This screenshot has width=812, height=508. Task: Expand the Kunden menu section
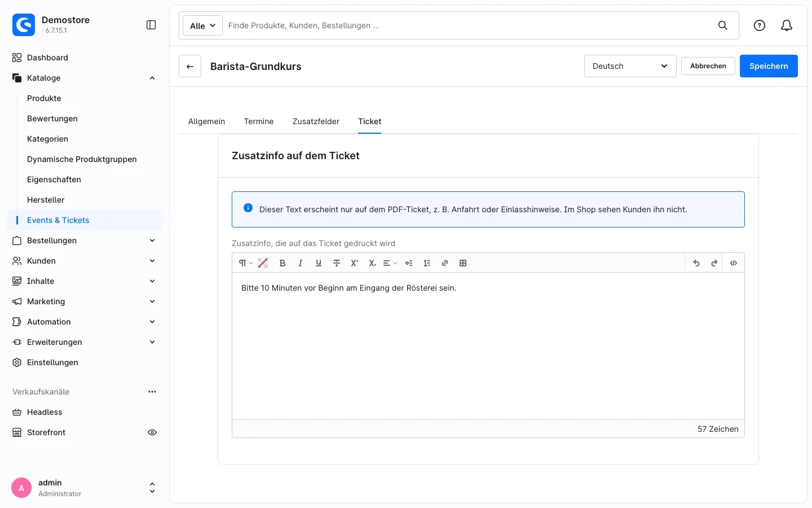[x=152, y=261]
